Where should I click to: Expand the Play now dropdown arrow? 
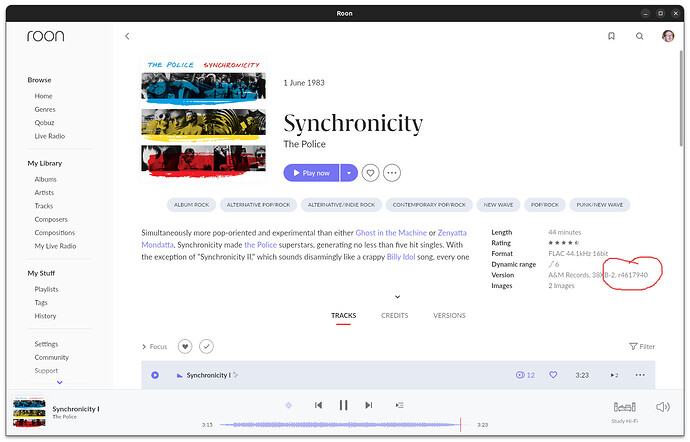tap(349, 173)
